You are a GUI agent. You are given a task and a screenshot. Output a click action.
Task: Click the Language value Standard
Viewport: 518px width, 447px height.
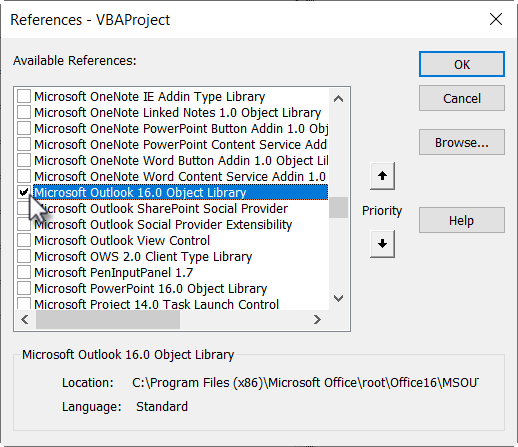pyautogui.click(x=162, y=407)
